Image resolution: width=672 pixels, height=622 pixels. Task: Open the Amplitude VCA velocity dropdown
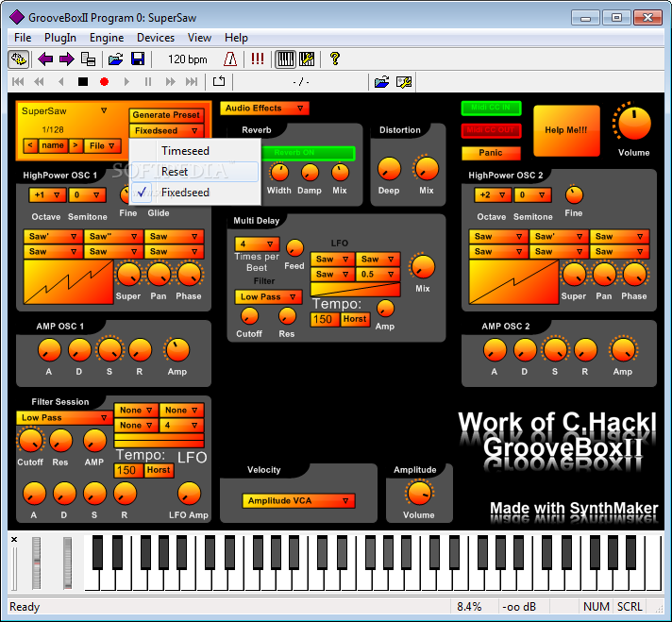click(x=298, y=500)
